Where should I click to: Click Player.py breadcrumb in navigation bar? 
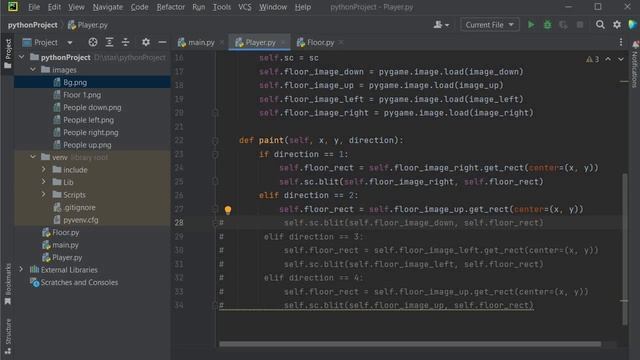click(x=88, y=25)
